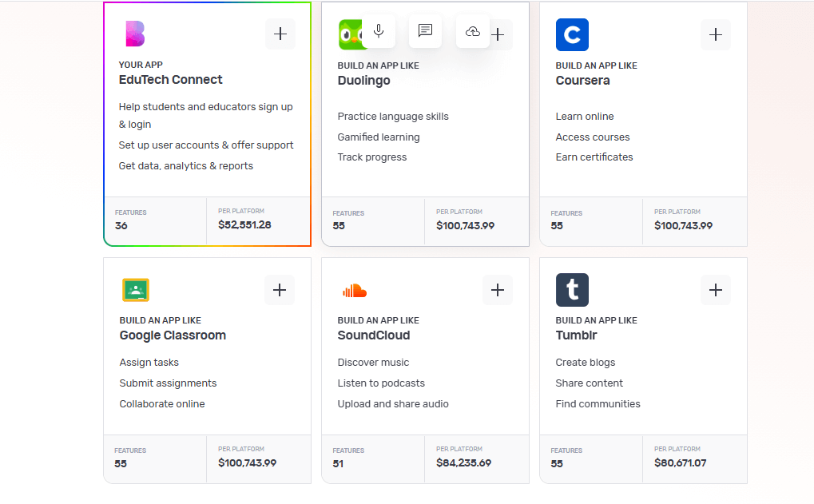Select the Google Classroom app title
Screen dimensions: 814x504
(x=173, y=335)
